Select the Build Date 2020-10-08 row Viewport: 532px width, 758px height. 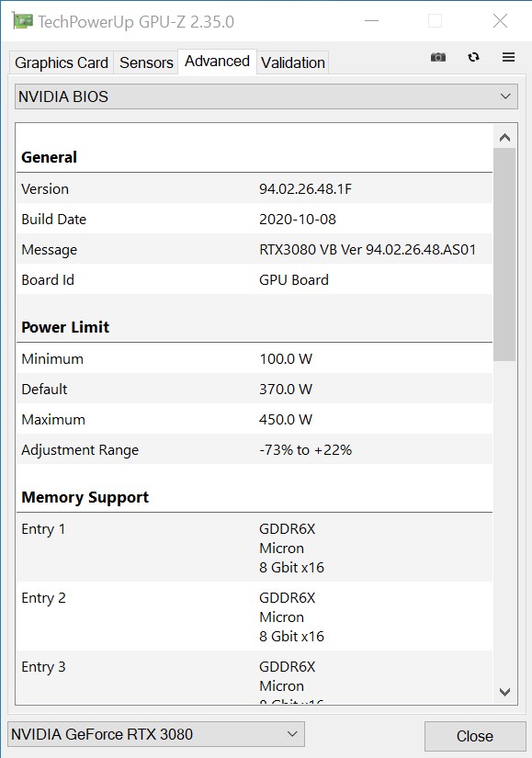click(255, 219)
